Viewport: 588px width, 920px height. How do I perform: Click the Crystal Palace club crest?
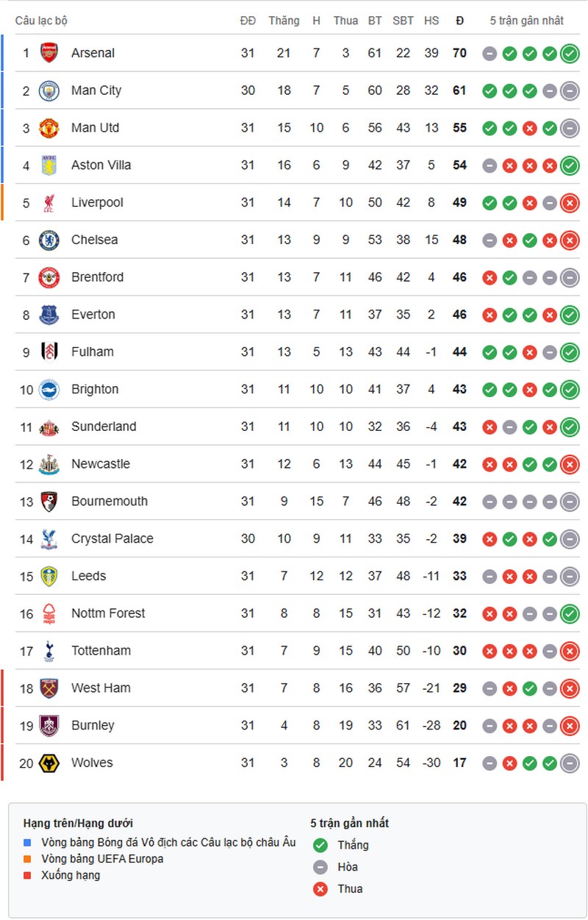49,539
